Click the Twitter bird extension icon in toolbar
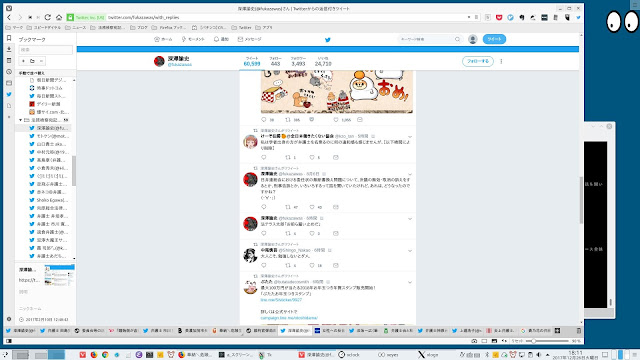The height and width of the screenshot is (360, 640). (578, 17)
